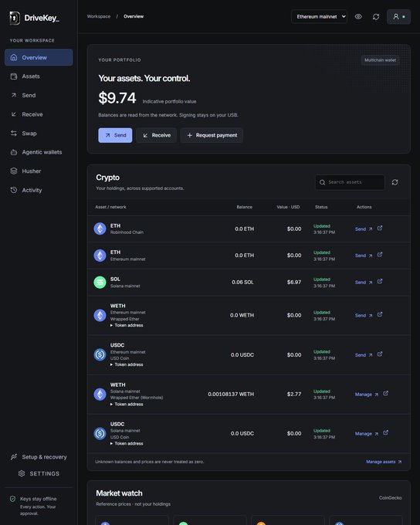Open explorer link for WETH Solana mainnet

(x=385, y=394)
